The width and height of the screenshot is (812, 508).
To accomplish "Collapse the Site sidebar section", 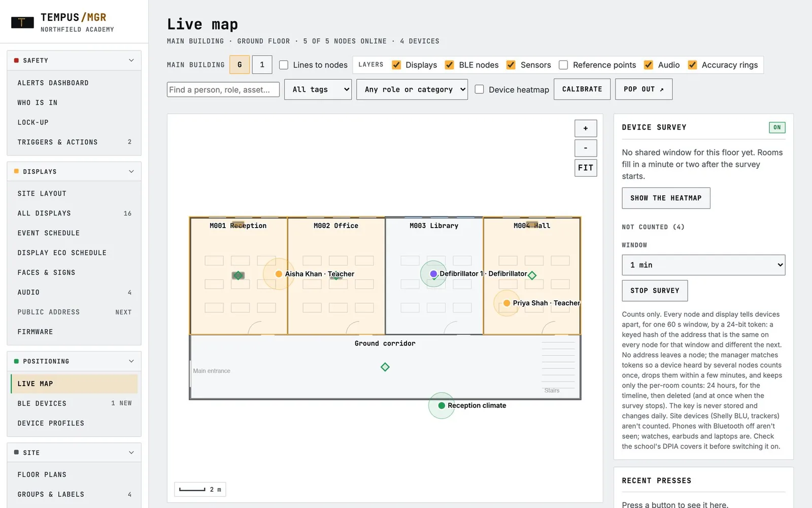I will click(x=74, y=453).
